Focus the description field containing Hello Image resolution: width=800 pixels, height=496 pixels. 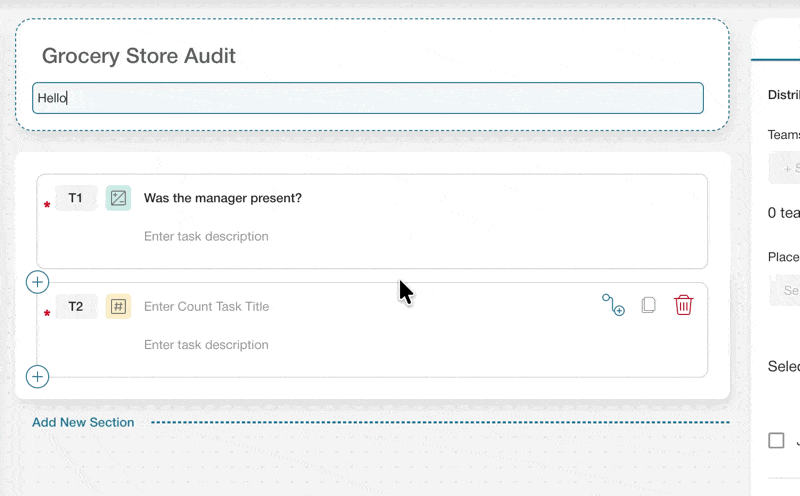[x=368, y=98]
